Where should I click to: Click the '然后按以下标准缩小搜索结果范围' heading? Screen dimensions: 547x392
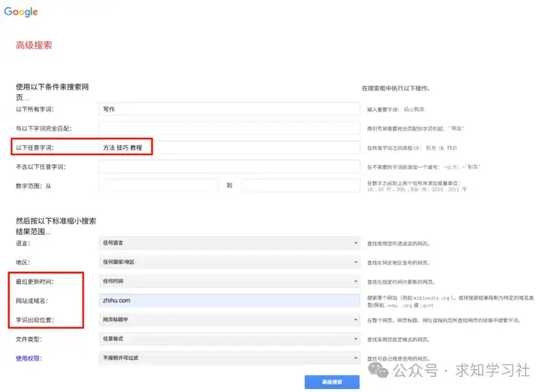coord(55,226)
